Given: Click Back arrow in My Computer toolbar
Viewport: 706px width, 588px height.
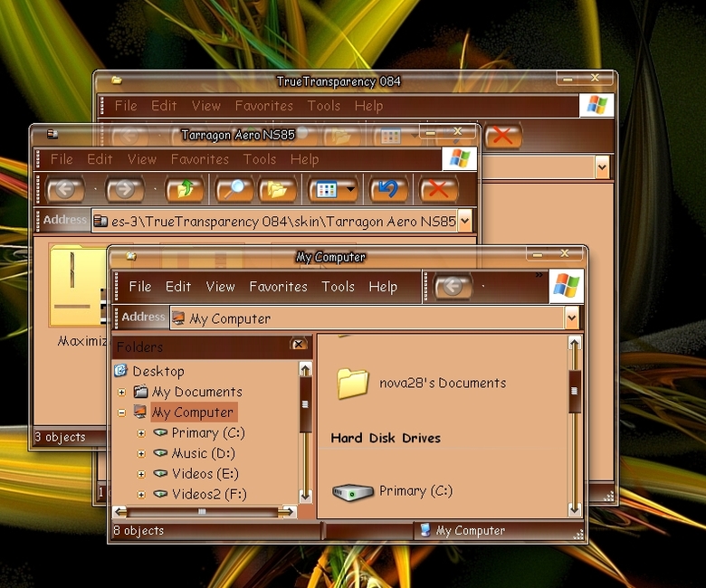Looking at the screenshot, I should 453,286.
